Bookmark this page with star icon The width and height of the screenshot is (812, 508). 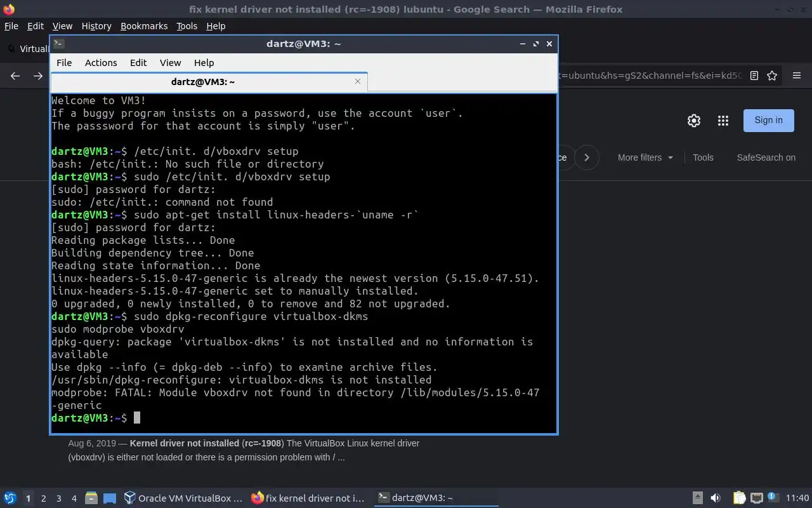[x=772, y=76]
